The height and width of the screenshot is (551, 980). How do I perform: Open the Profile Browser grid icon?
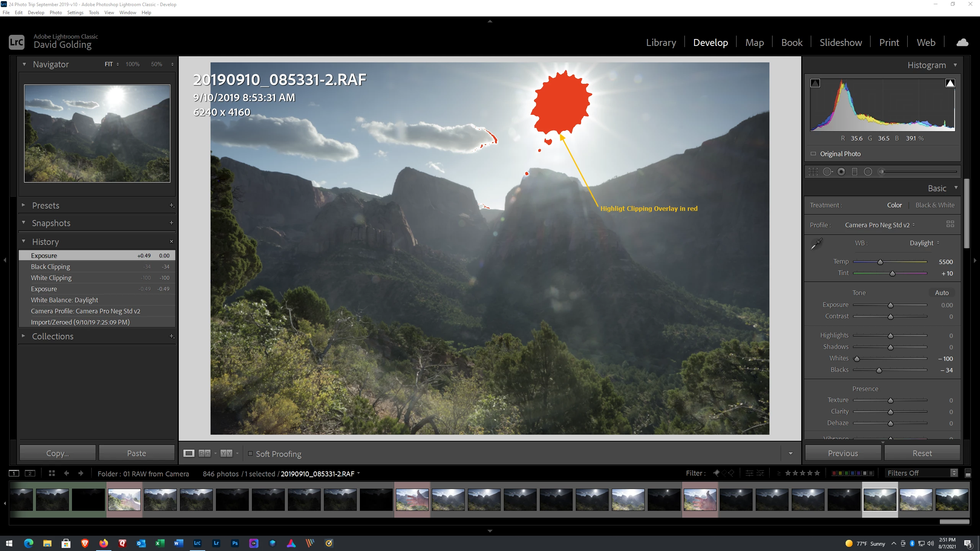(950, 224)
